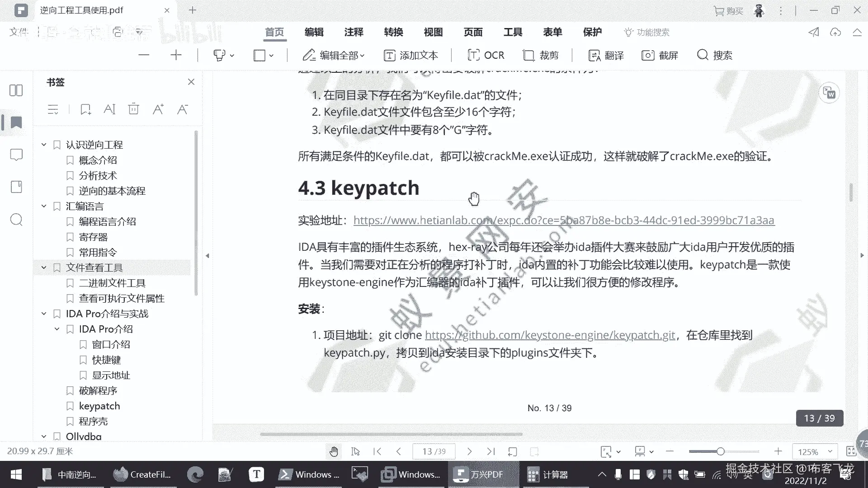Viewport: 868px width, 488px height.
Task: Collapse the 汇编语言 bookmark tree node
Action: point(44,206)
